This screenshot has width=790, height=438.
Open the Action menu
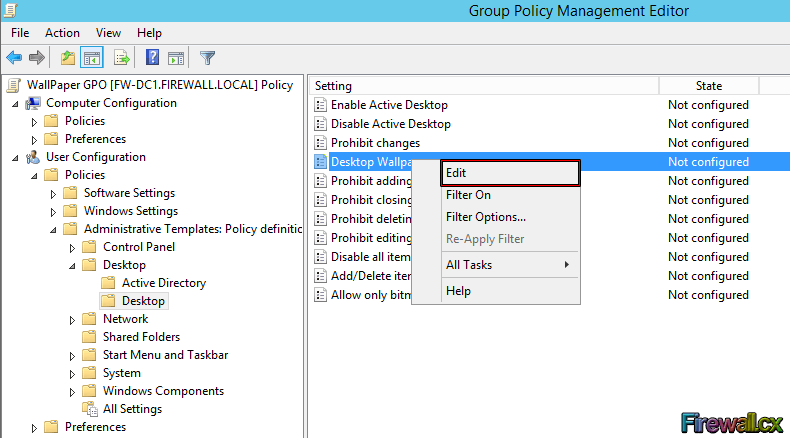62,33
